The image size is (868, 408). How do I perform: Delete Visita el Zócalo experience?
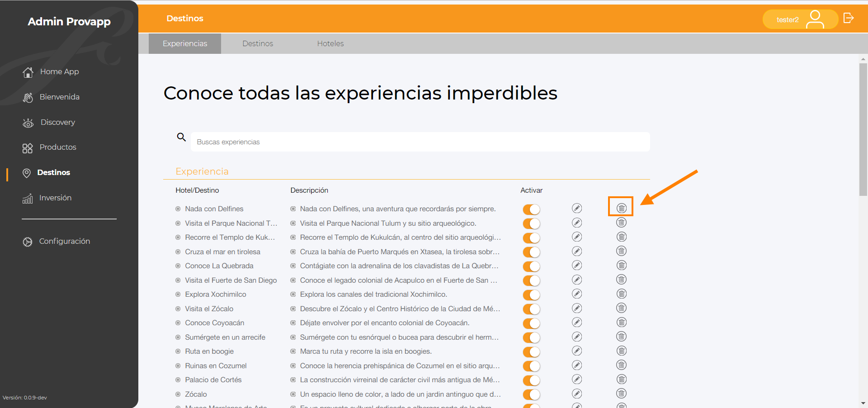[622, 308]
